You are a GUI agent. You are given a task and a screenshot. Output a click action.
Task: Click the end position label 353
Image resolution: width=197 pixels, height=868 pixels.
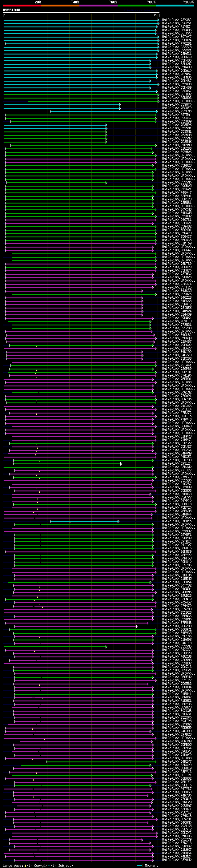pyautogui.click(x=155, y=15)
